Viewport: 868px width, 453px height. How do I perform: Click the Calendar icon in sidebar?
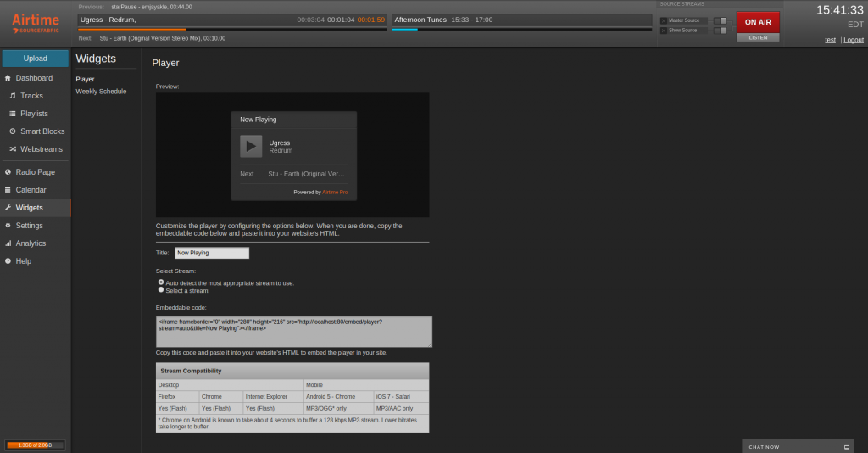pyautogui.click(x=8, y=190)
